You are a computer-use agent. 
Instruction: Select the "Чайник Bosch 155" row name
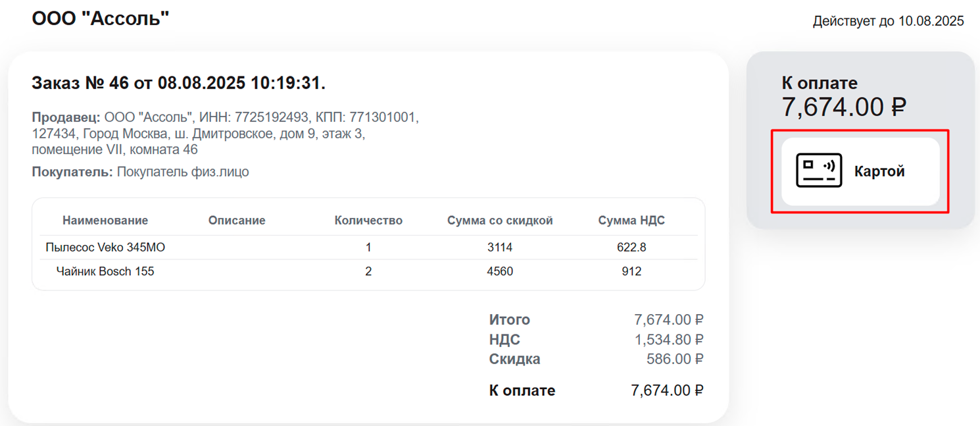tap(105, 271)
